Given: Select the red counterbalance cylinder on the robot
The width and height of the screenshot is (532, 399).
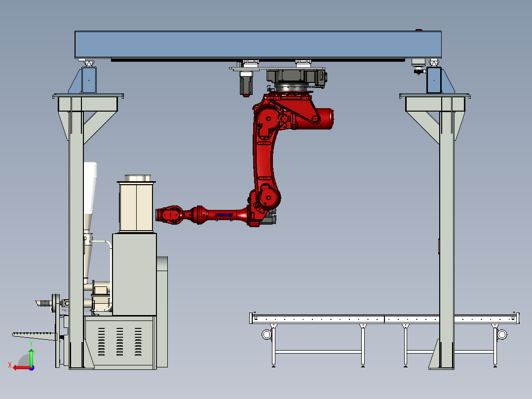Looking at the screenshot, I should (314, 119).
